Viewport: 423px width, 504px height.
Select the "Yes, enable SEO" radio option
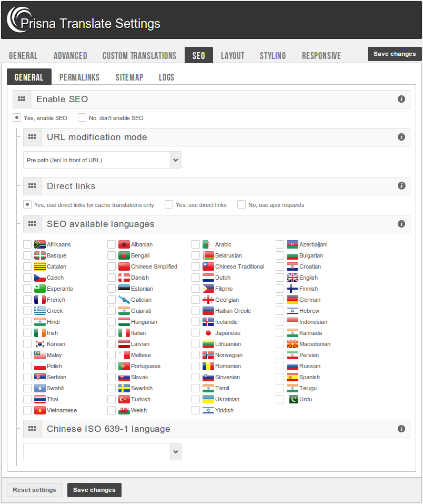click(16, 116)
